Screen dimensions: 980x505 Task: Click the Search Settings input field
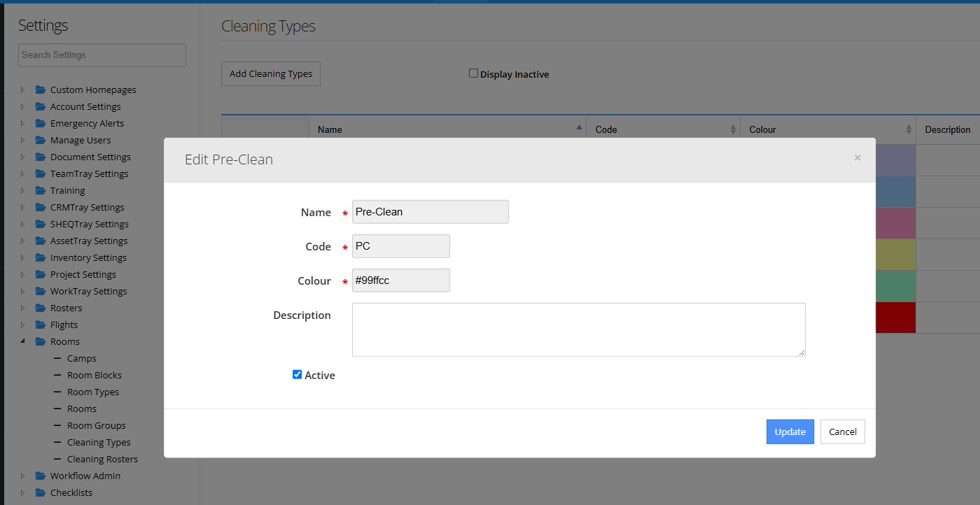point(101,55)
